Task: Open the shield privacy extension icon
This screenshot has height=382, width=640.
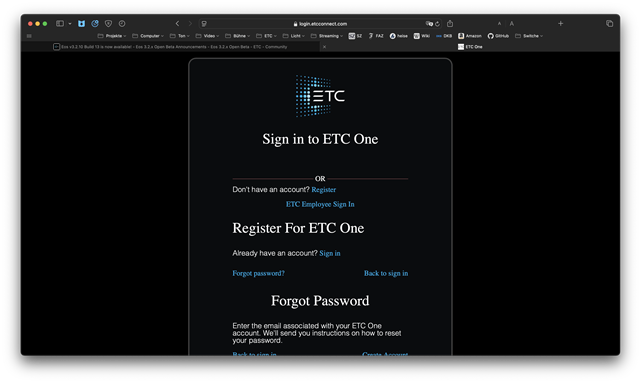Action: coord(108,24)
